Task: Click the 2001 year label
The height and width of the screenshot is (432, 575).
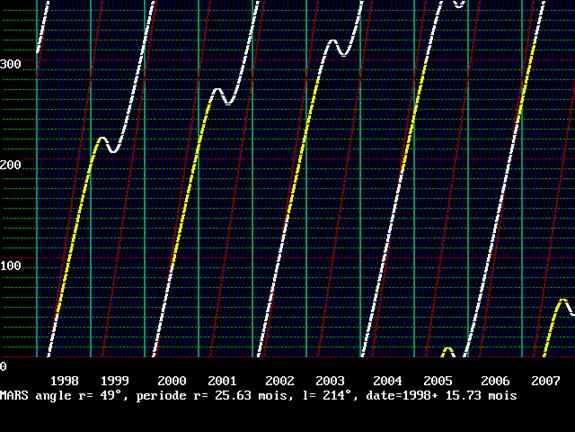Action: 222,381
